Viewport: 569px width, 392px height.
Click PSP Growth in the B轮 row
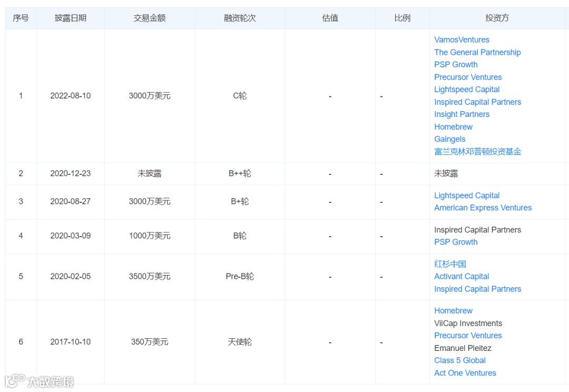(456, 242)
